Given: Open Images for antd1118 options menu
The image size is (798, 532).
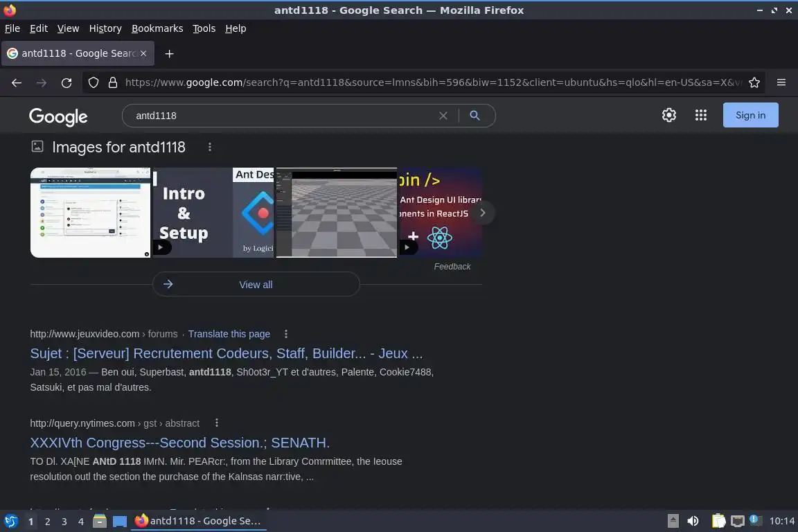Looking at the screenshot, I should [x=210, y=147].
